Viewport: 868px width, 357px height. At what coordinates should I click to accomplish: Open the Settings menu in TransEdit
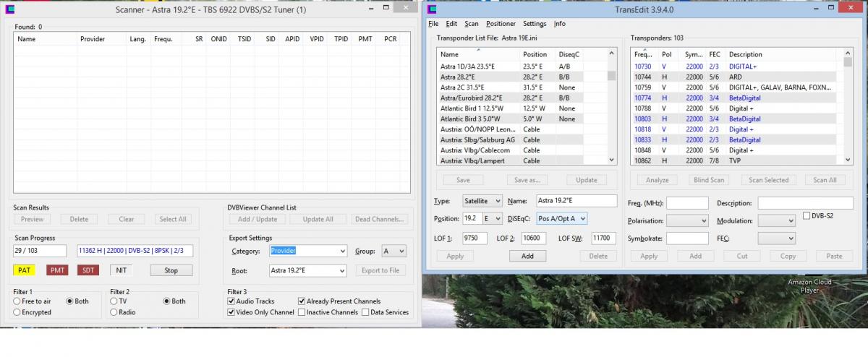535,24
